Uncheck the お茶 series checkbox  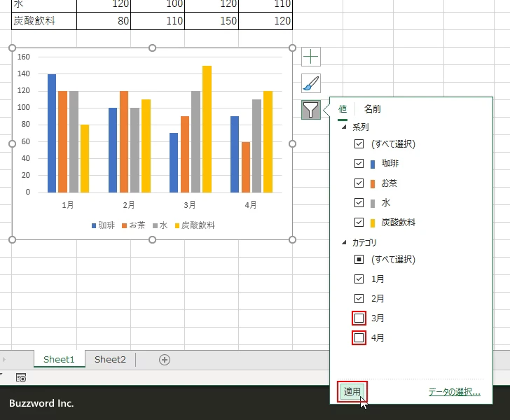pos(359,183)
